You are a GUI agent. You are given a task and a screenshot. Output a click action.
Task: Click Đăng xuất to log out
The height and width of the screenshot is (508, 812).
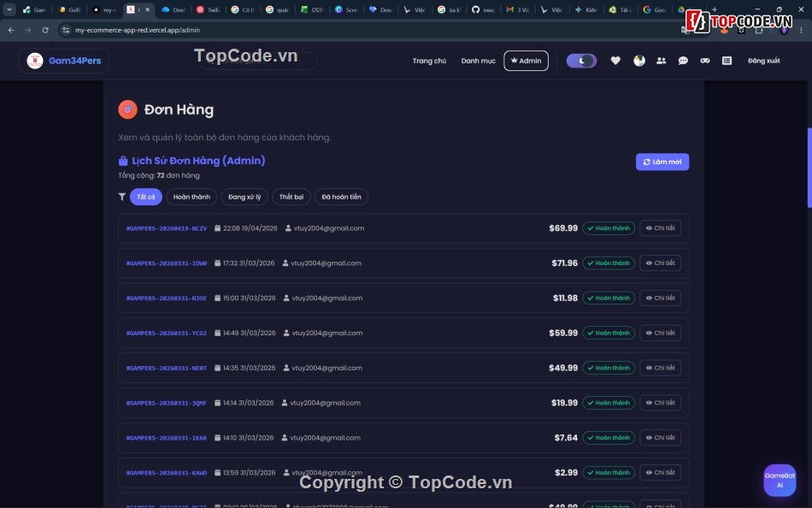click(764, 61)
